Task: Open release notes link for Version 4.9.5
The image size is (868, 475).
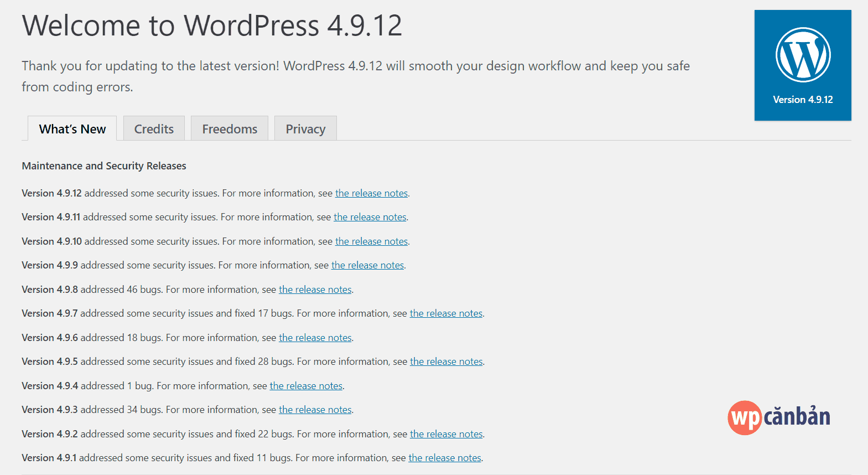Action: 446,362
